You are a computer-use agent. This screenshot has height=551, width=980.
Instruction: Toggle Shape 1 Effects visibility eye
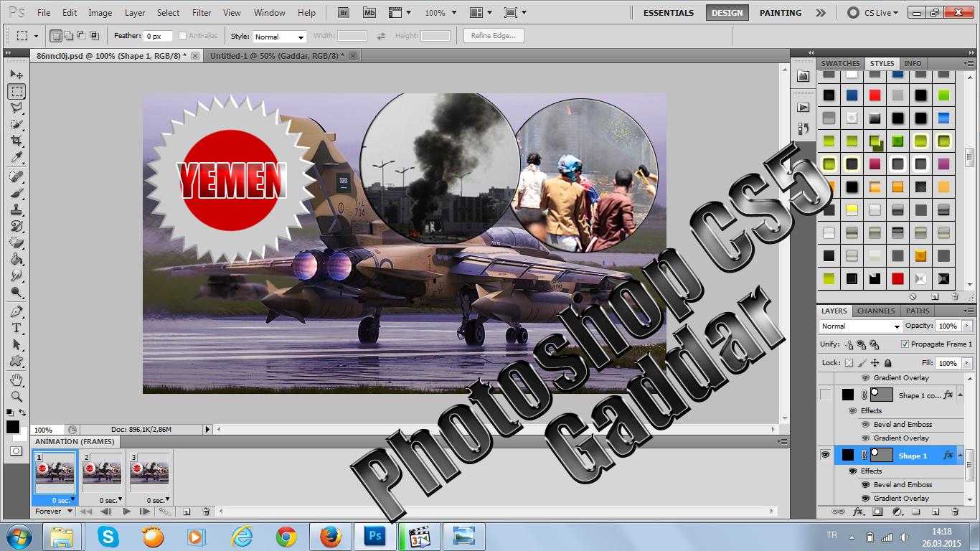point(853,471)
